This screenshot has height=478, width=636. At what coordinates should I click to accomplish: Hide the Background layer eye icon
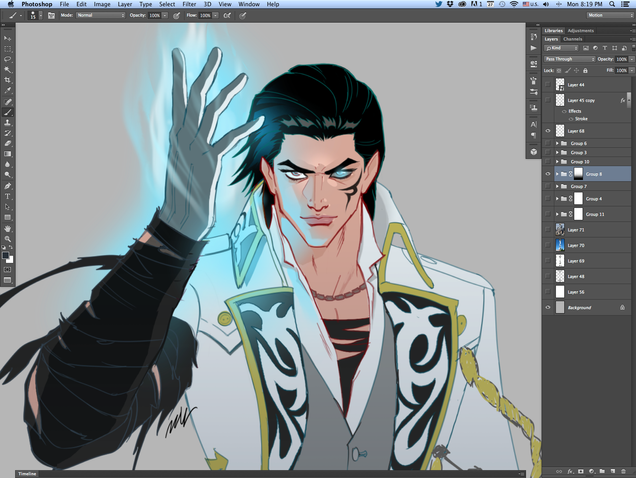point(548,307)
